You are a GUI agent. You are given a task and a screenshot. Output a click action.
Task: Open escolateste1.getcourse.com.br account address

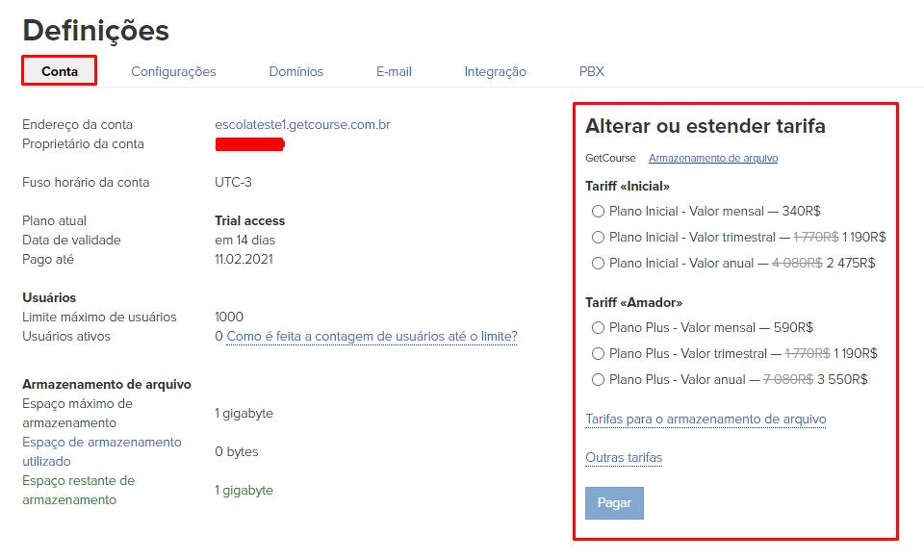pyautogui.click(x=302, y=124)
